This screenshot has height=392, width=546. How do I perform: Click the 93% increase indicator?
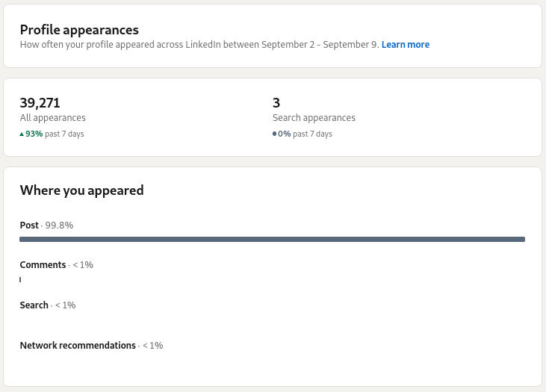[x=34, y=134]
